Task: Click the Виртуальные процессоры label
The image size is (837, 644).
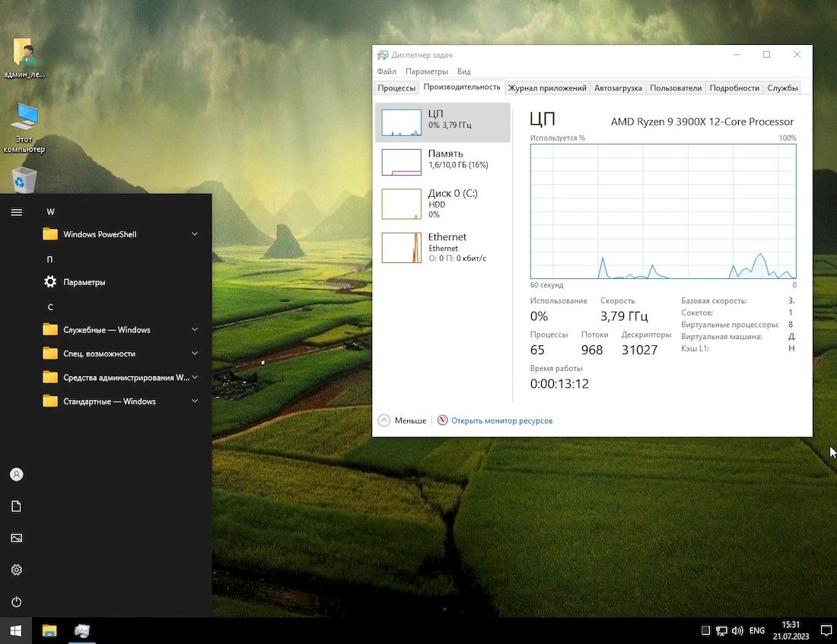Action: click(x=730, y=325)
